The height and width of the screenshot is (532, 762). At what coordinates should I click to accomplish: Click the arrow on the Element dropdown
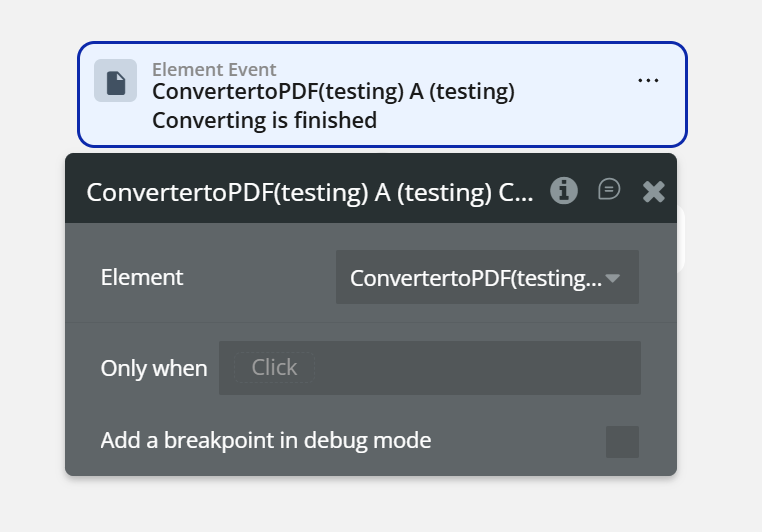[x=613, y=278]
